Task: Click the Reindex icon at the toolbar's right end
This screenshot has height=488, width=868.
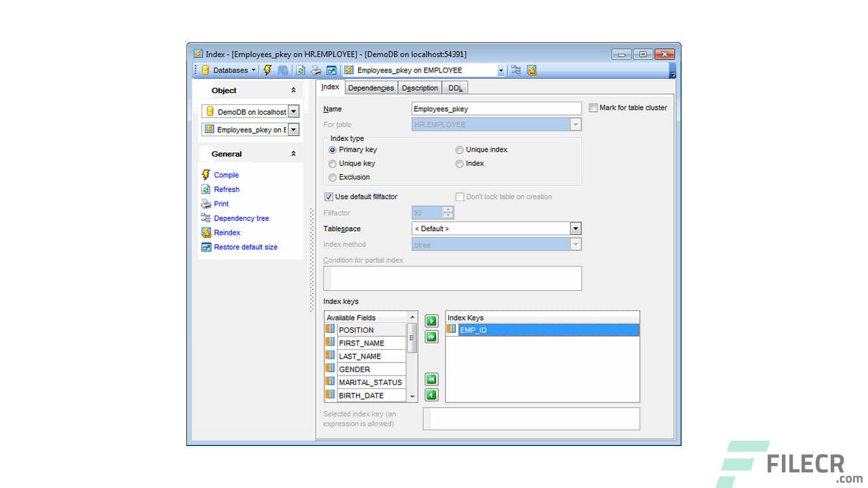Action: tap(533, 70)
